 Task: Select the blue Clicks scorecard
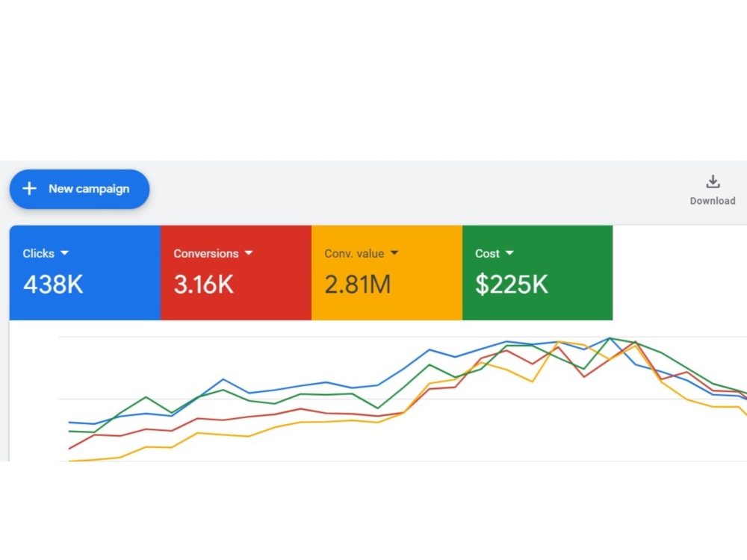pos(85,273)
